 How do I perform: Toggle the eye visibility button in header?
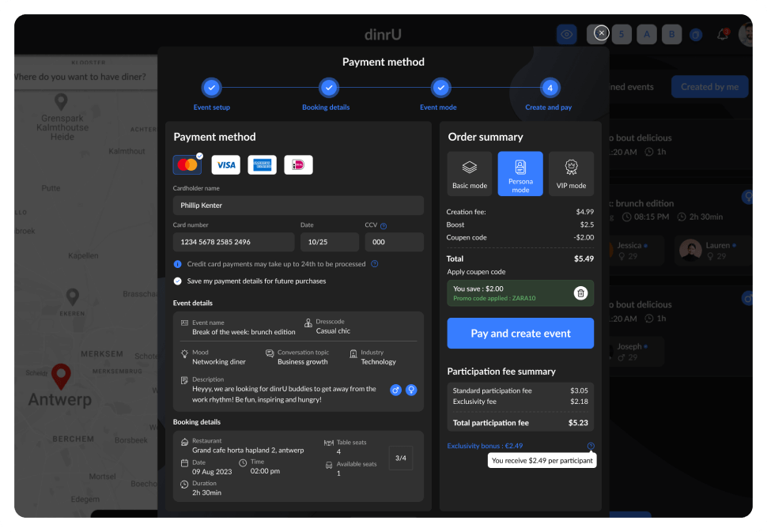click(x=566, y=34)
